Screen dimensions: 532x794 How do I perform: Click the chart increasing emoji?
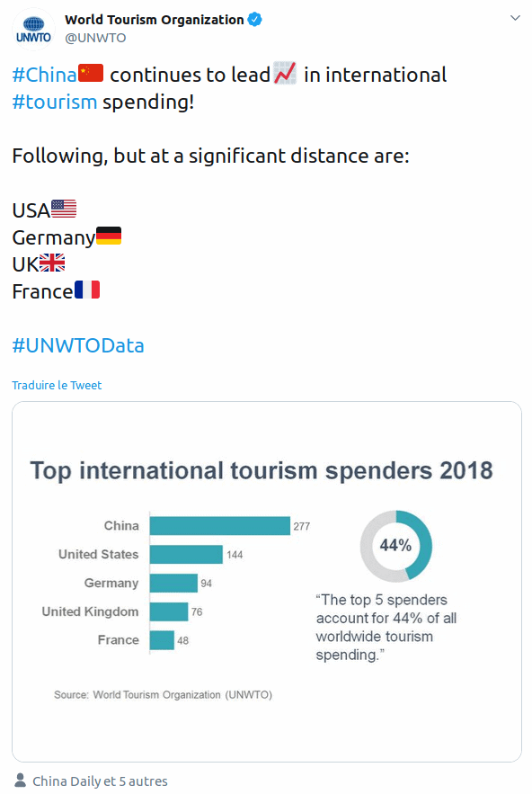[285, 73]
